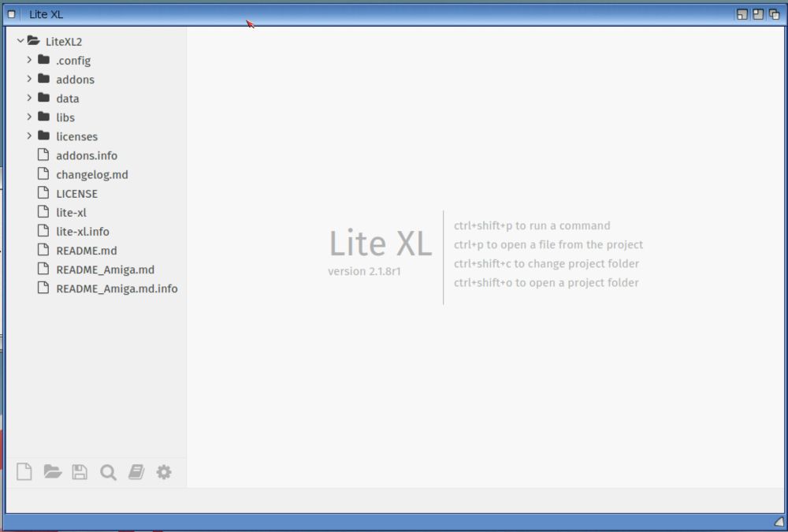Click the book icon in the toolbar
Viewport: 788px width, 532px height.
point(136,471)
